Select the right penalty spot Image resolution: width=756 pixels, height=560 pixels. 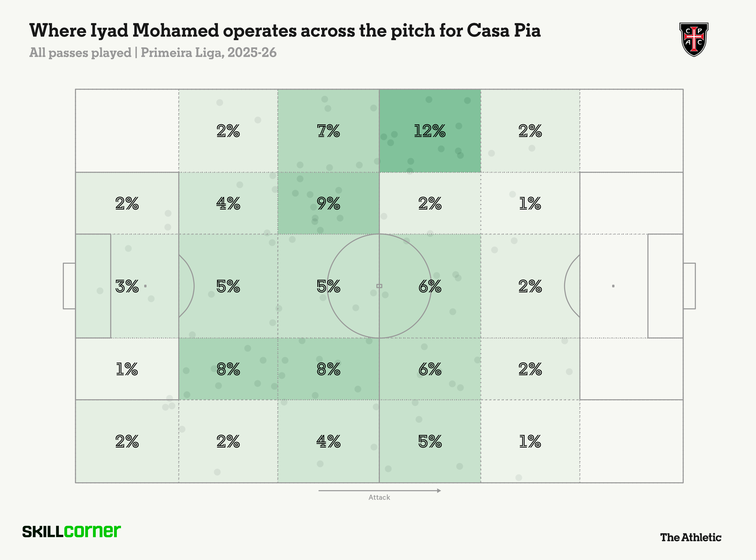tap(613, 286)
